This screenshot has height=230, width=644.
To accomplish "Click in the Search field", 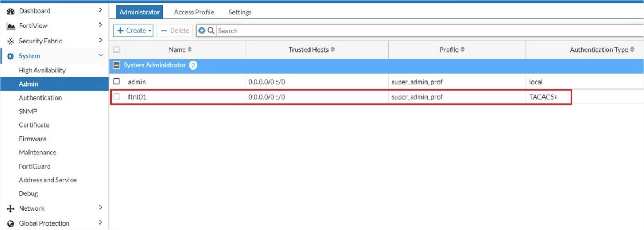I will tap(429, 31).
